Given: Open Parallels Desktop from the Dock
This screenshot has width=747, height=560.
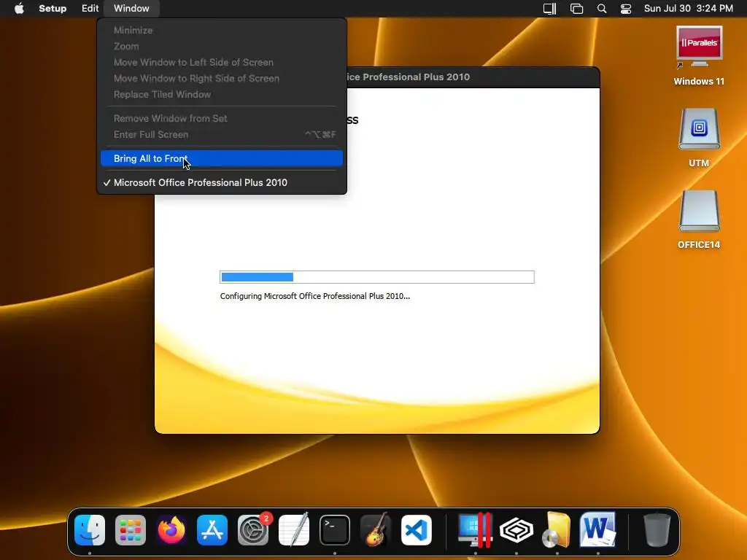Looking at the screenshot, I should [475, 530].
